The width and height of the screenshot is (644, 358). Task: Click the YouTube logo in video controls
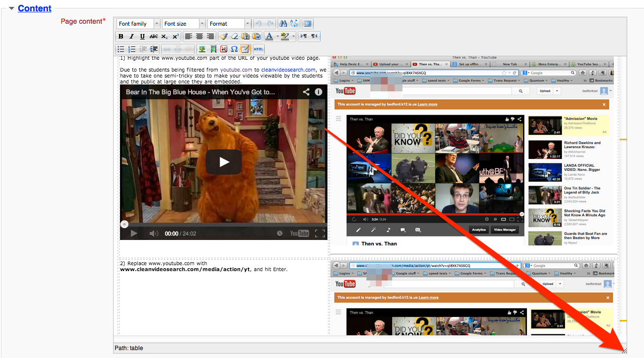pyautogui.click(x=300, y=234)
